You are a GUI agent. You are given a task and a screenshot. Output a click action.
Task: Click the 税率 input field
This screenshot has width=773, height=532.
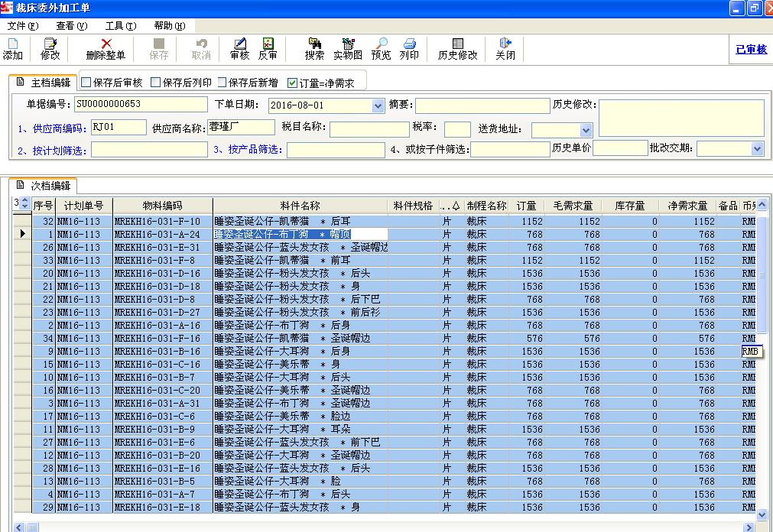tap(457, 129)
